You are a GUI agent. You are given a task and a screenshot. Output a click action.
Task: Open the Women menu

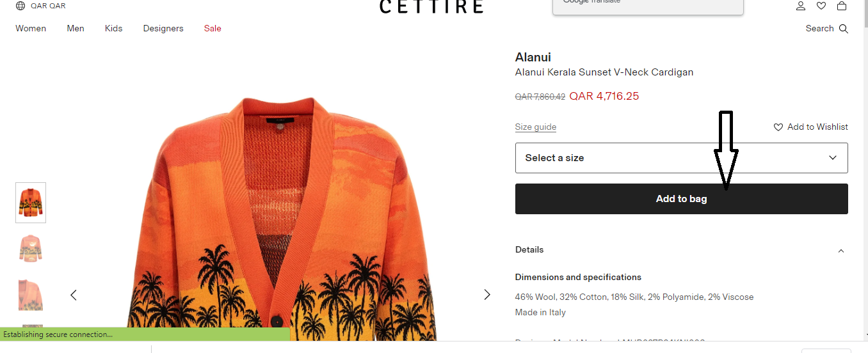[31, 29]
